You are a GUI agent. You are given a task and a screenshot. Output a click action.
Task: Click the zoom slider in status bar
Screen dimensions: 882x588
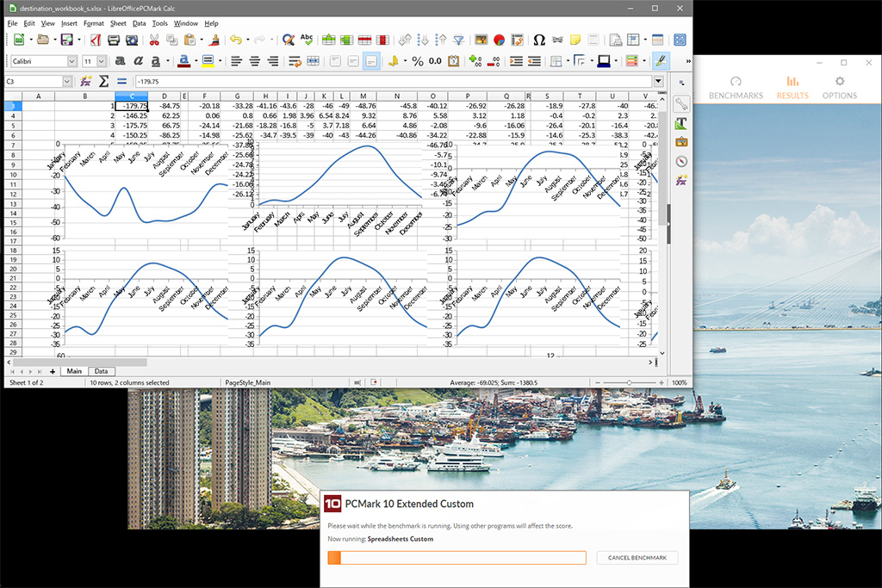(x=630, y=383)
